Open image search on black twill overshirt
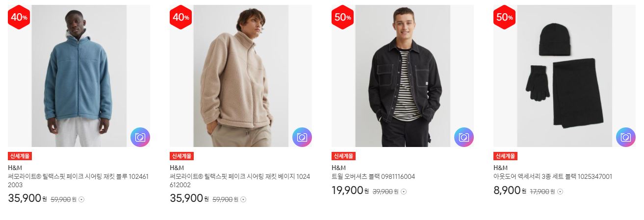Viewport: 644px width, 220px height. [x=464, y=137]
